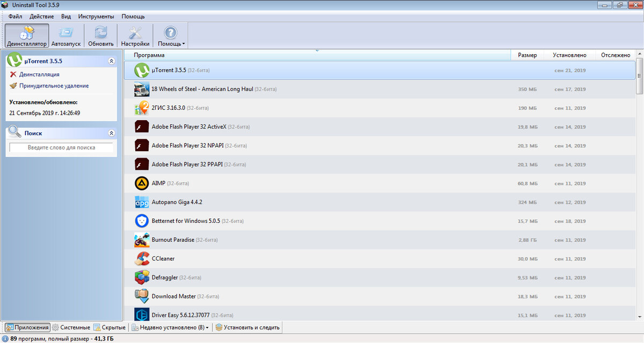Open Недавно установлено (8) dropdown

point(170,327)
